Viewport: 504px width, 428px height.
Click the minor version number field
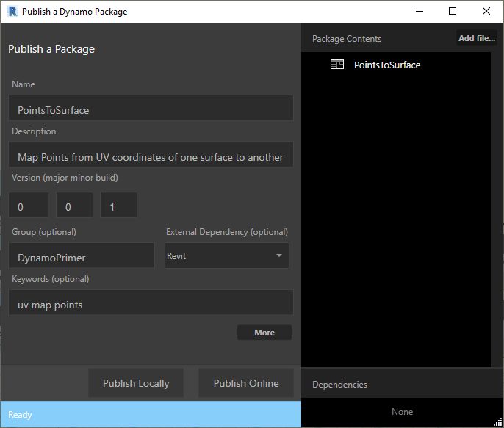(x=74, y=206)
